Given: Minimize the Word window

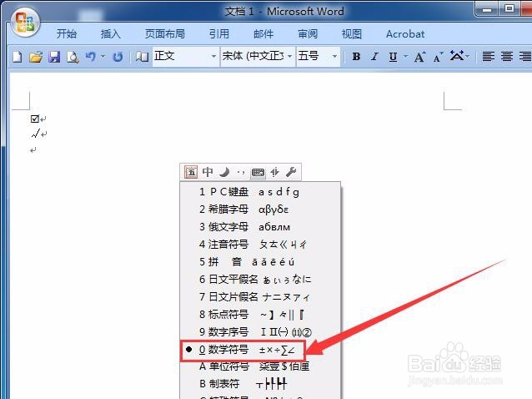Looking at the screenshot, I should coord(487,9).
